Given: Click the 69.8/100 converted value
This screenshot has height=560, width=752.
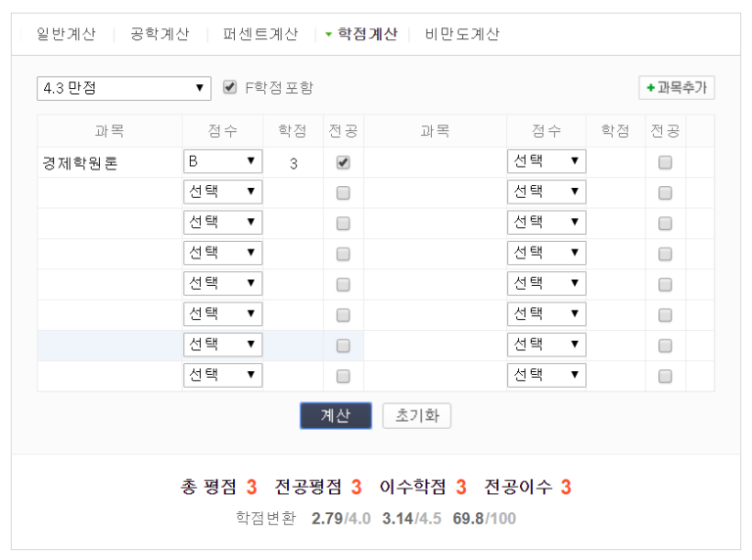Looking at the screenshot, I should click(x=485, y=518).
